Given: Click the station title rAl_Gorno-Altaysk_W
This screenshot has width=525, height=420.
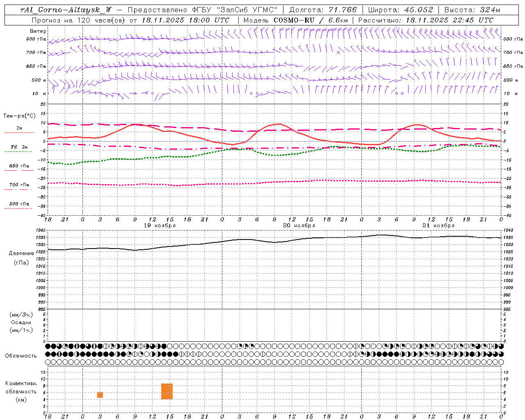Looking at the screenshot, I should (x=66, y=10).
